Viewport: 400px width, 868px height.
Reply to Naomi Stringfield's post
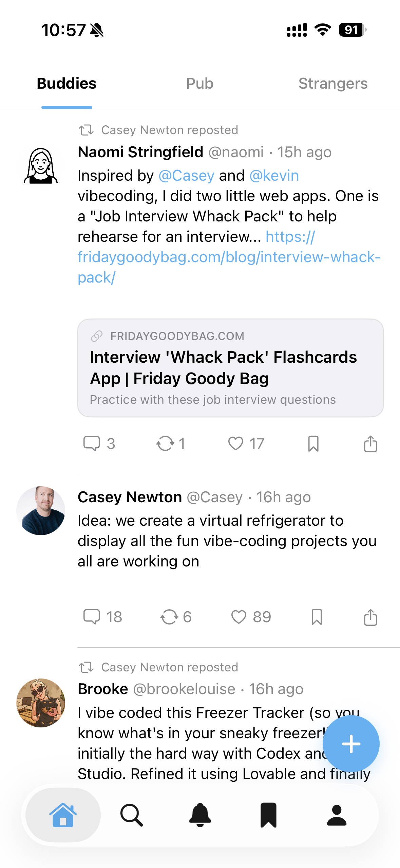click(92, 444)
